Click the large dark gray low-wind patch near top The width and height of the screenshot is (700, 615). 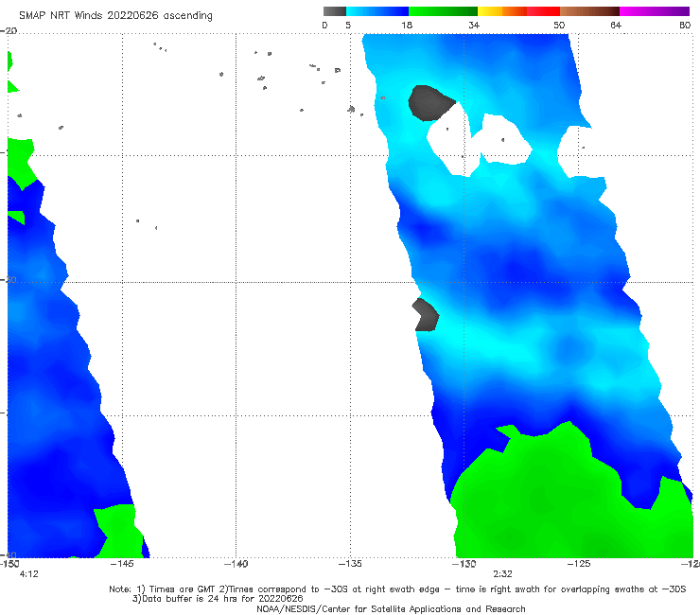tap(429, 103)
